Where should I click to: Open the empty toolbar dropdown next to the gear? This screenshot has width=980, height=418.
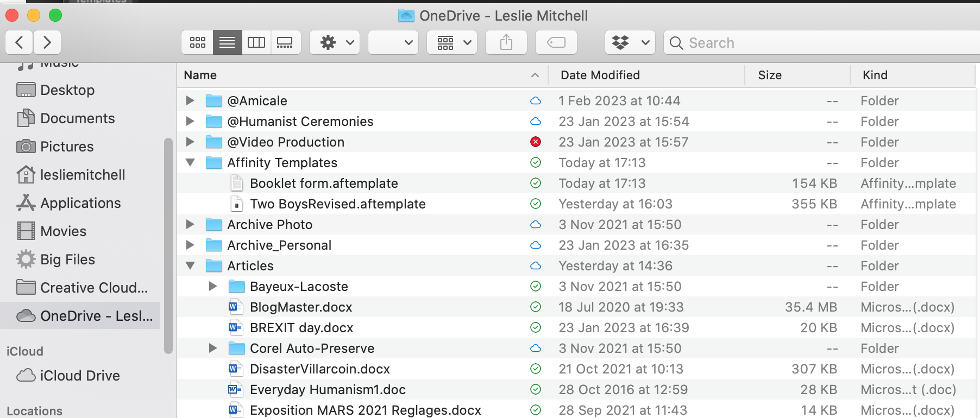point(393,42)
